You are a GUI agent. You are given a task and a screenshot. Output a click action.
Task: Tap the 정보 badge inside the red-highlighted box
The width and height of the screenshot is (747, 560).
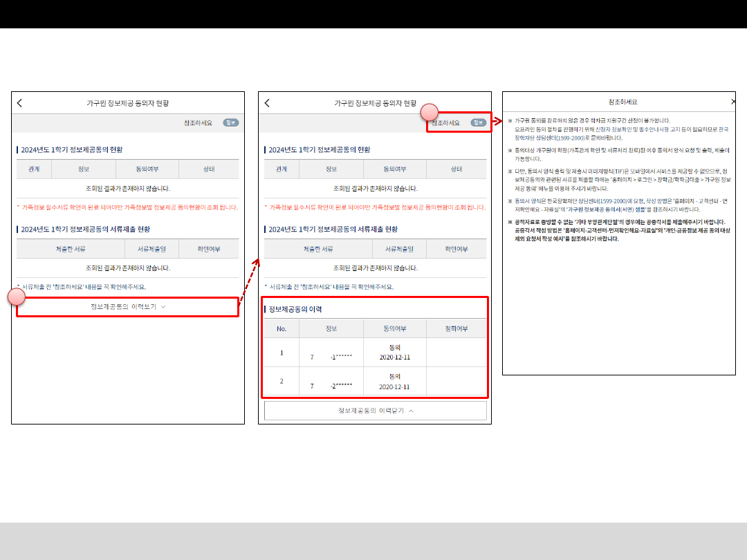click(479, 122)
